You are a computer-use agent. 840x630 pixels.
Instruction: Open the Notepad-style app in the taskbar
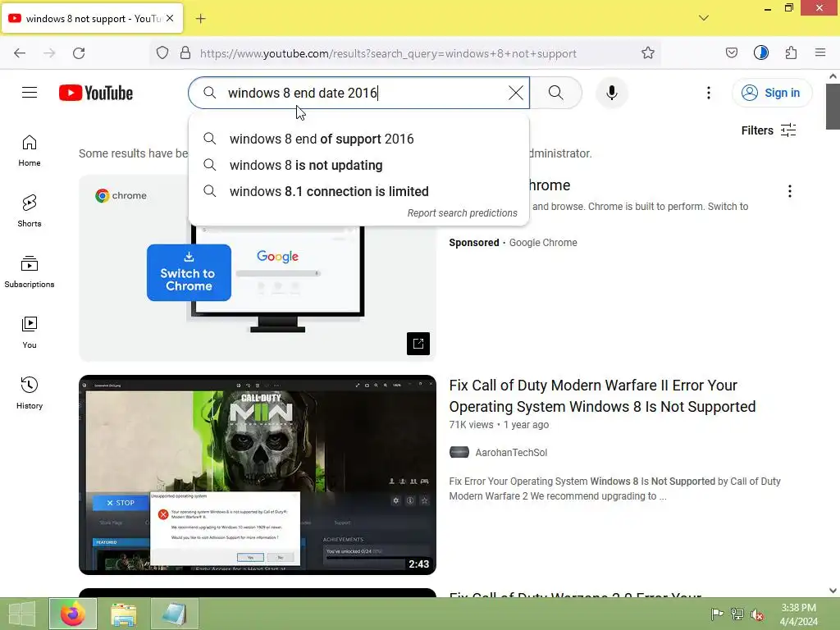click(x=175, y=614)
